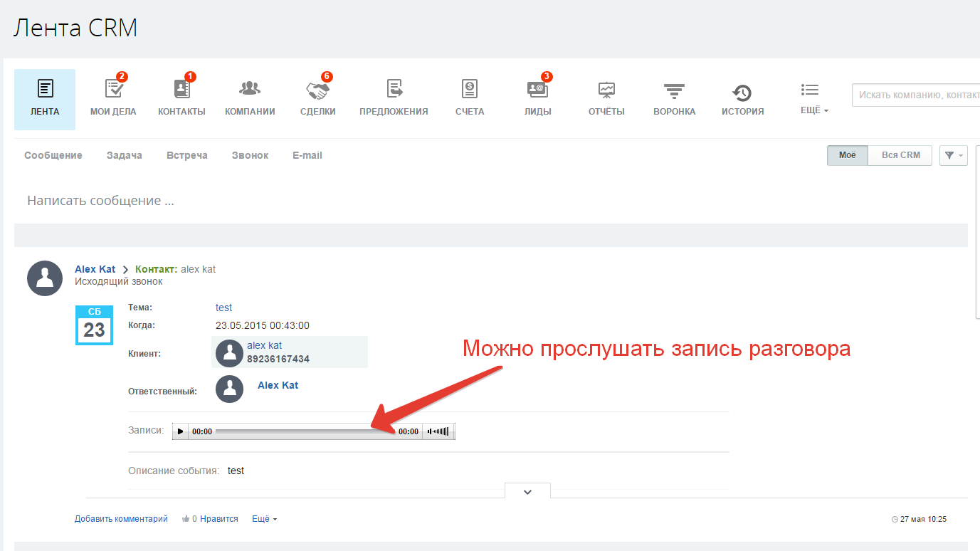Open the Счета invoices icon
Image resolution: width=980 pixels, height=551 pixels.
point(470,89)
